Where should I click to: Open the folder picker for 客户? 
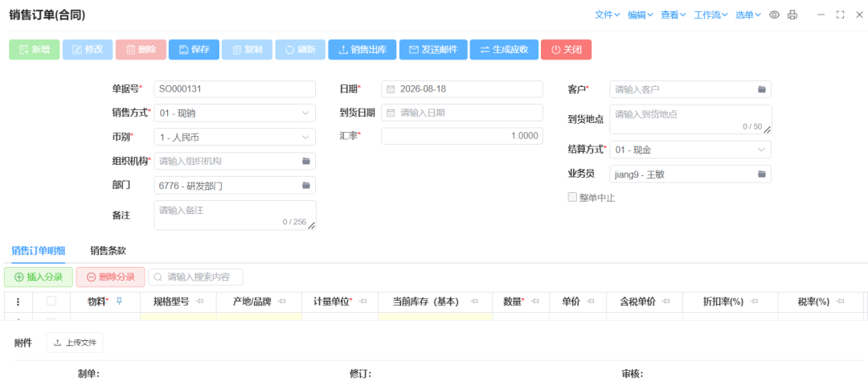[x=762, y=89]
